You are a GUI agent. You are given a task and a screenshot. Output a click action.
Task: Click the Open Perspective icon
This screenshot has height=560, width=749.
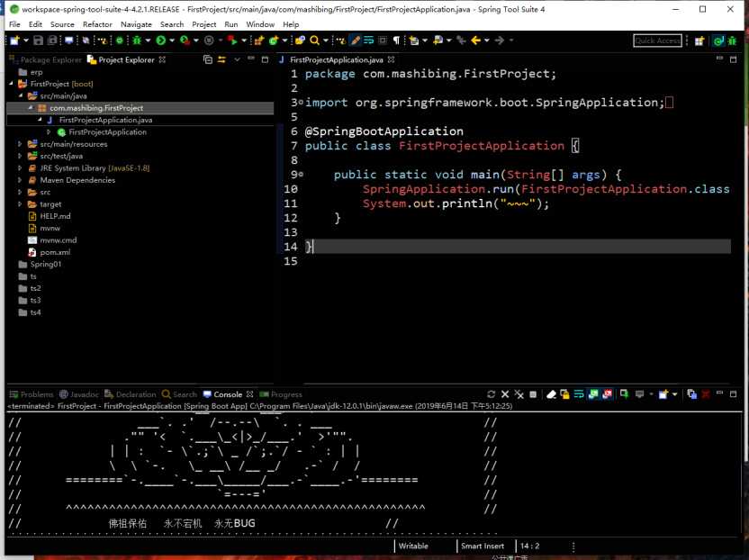click(699, 41)
